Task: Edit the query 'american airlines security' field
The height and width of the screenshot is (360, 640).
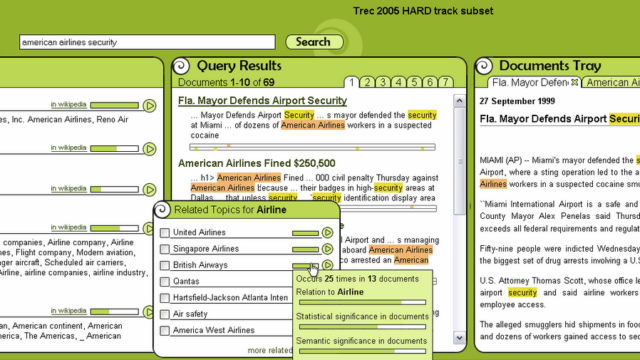Action: pyautogui.click(x=147, y=42)
